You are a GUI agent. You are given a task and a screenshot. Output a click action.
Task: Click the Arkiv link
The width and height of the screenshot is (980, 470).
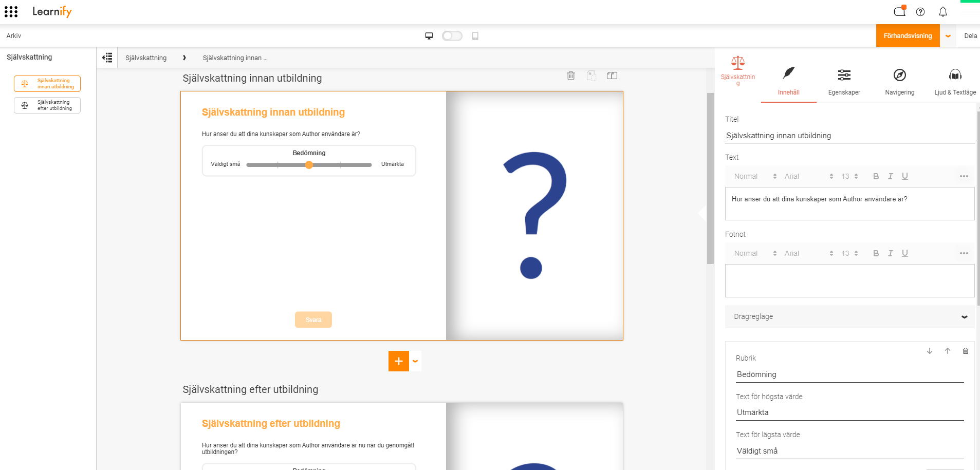click(14, 35)
